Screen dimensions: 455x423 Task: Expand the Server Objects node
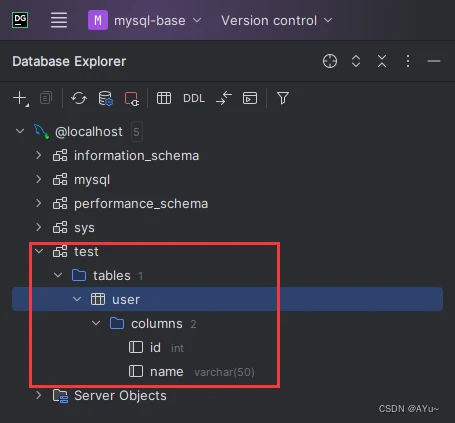39,396
